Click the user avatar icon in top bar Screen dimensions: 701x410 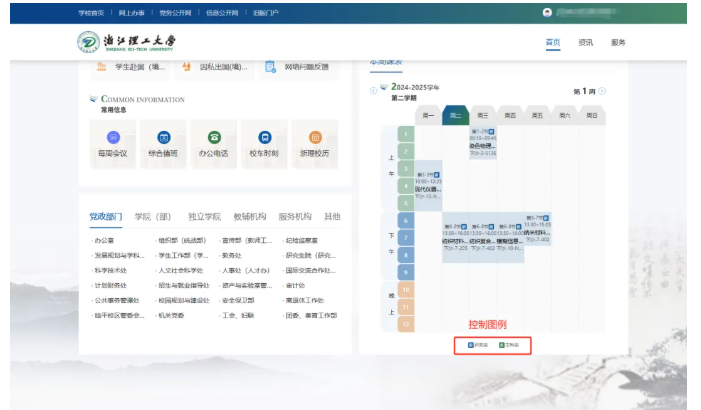[547, 12]
